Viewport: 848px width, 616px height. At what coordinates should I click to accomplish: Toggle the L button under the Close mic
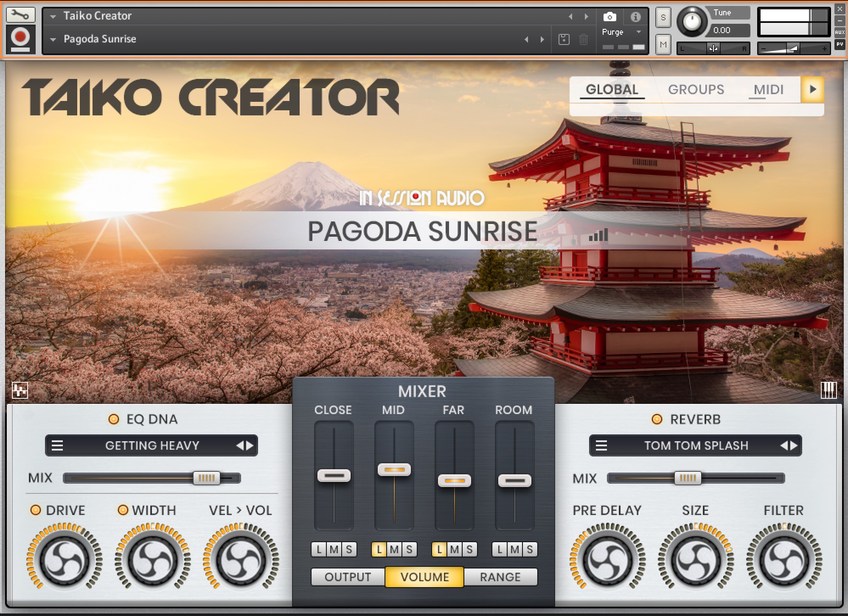319,550
